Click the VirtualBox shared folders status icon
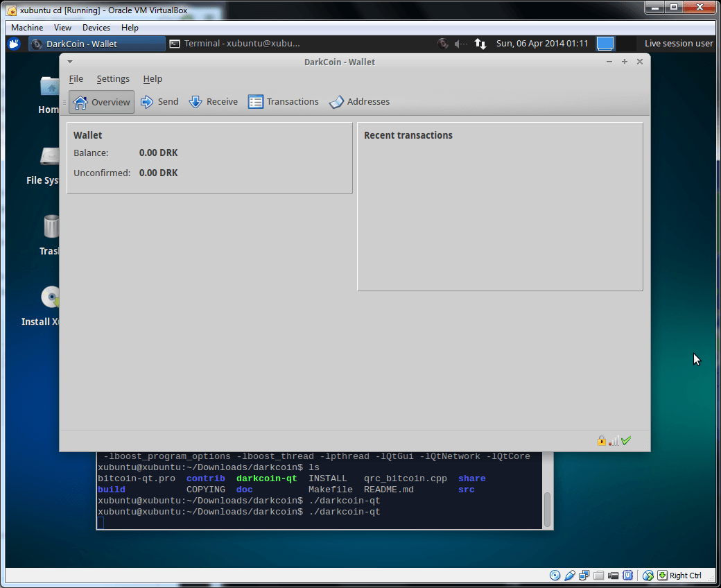Screen dimensions: 721x588 599,575
